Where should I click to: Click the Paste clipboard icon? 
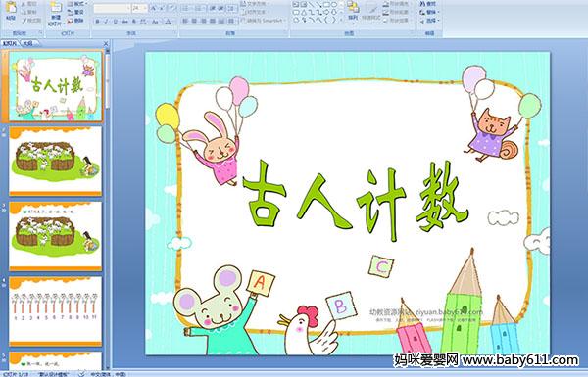tap(11, 8)
